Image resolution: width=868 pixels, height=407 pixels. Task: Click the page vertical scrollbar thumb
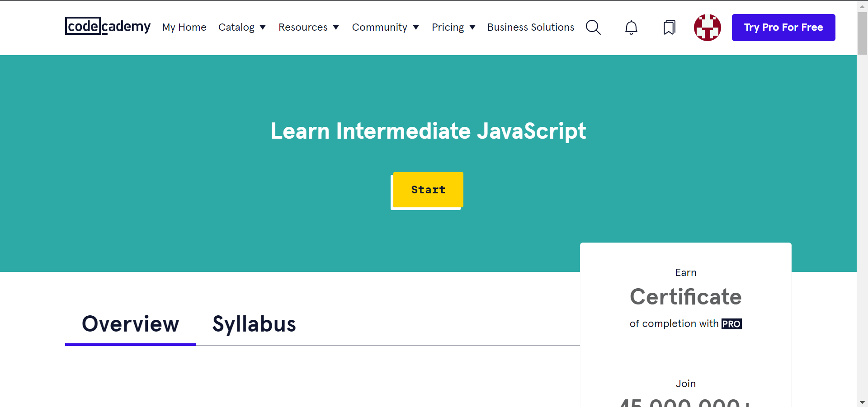point(862,33)
